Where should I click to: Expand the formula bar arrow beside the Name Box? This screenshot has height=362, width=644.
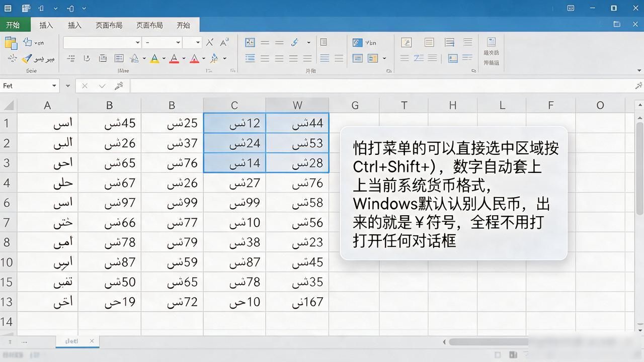pos(68,86)
